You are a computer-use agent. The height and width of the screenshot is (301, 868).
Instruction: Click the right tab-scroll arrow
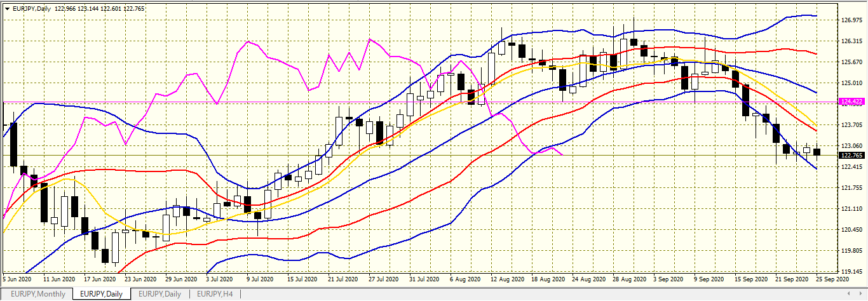[861, 293]
